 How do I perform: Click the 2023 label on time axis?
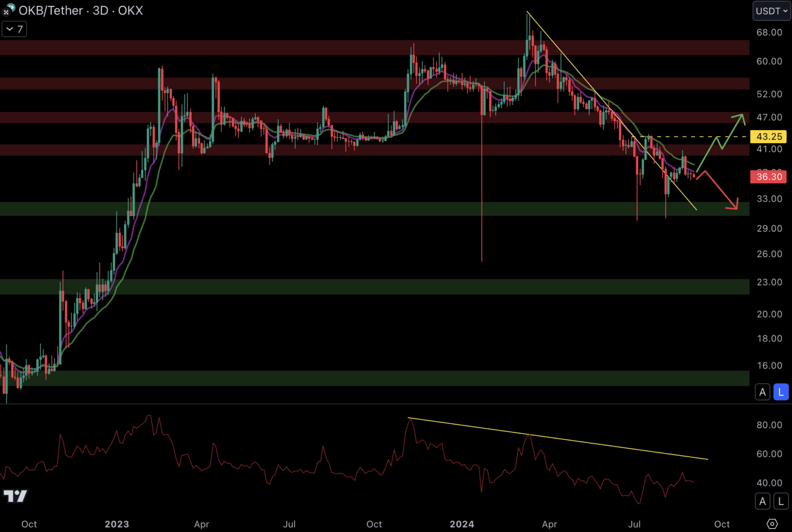coord(117,524)
